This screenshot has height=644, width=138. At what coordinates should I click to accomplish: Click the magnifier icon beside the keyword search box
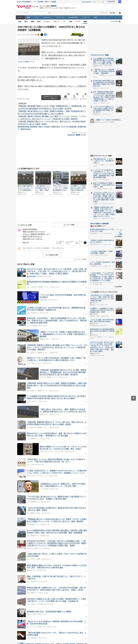(x=49, y=13)
